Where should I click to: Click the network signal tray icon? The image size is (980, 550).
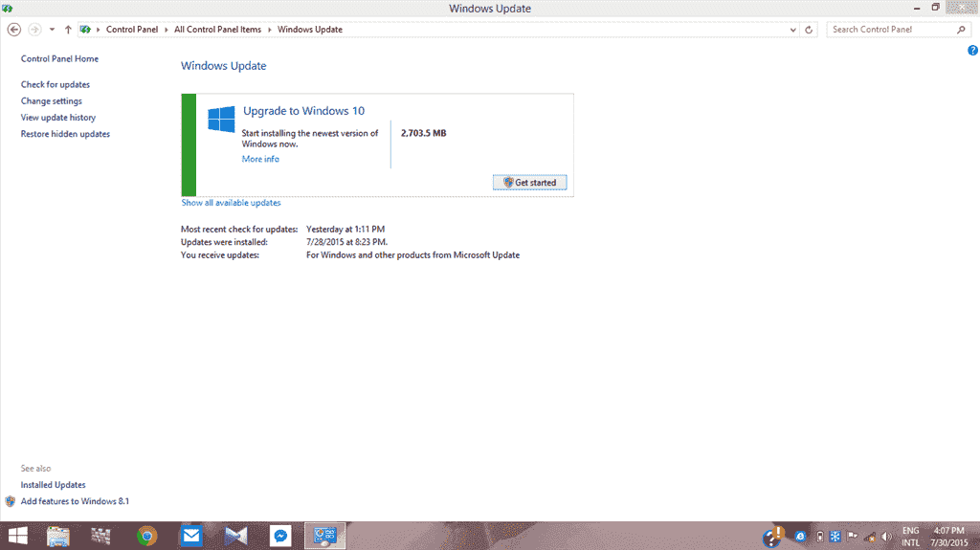(x=869, y=537)
